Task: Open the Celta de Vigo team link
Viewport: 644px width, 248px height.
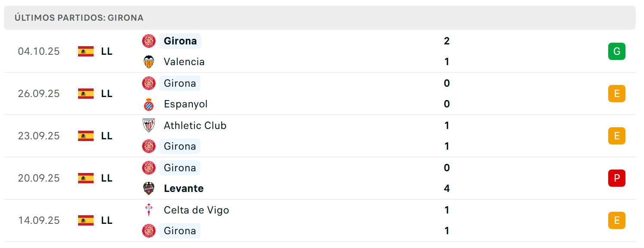Action: (x=196, y=210)
